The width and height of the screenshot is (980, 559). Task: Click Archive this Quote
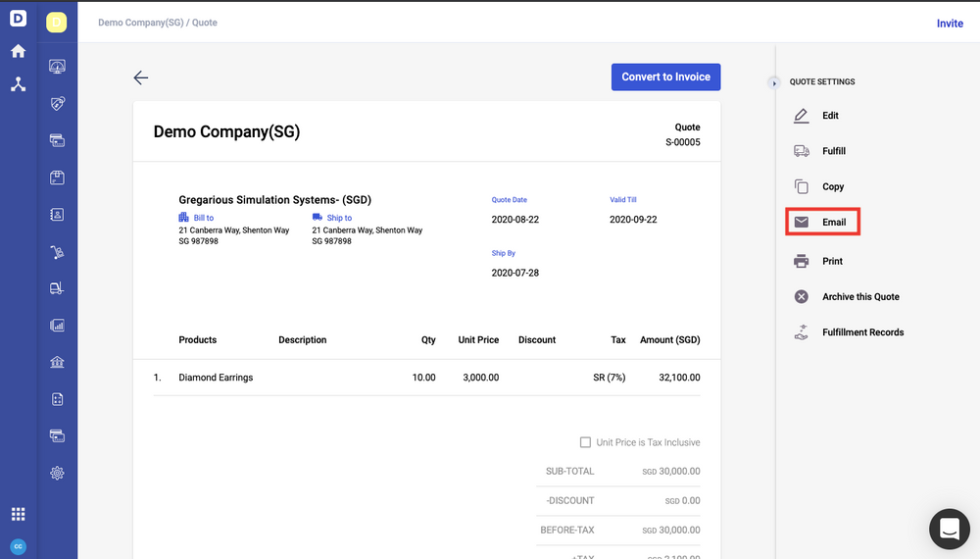tap(859, 296)
